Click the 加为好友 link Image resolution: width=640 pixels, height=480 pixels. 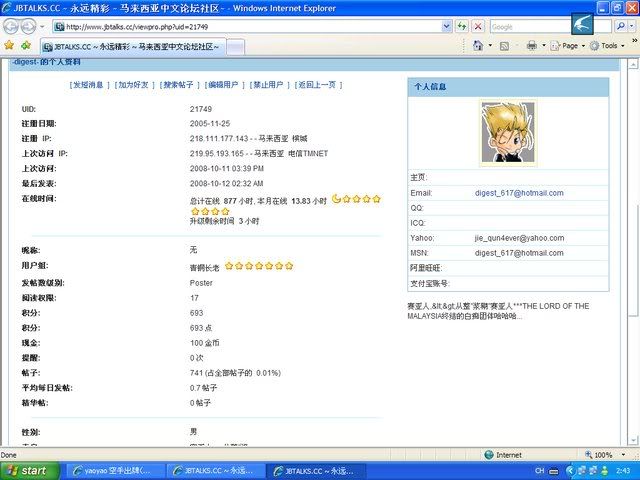pyautogui.click(x=134, y=85)
